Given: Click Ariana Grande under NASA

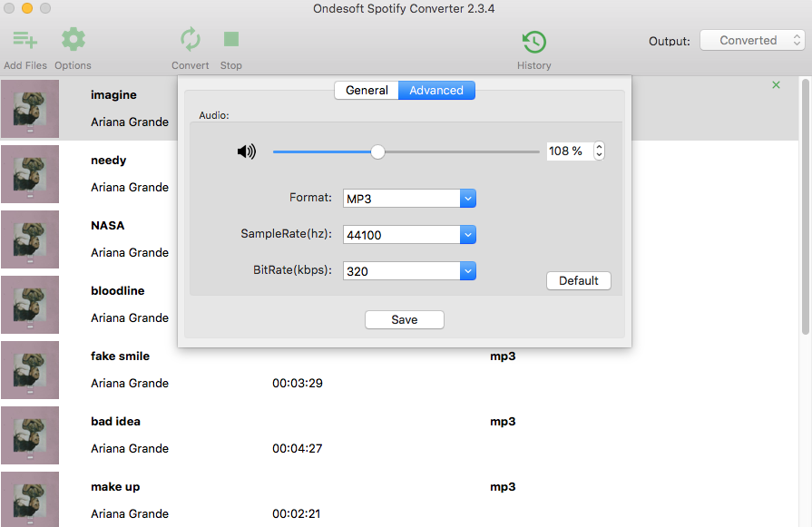Looking at the screenshot, I should tap(130, 252).
